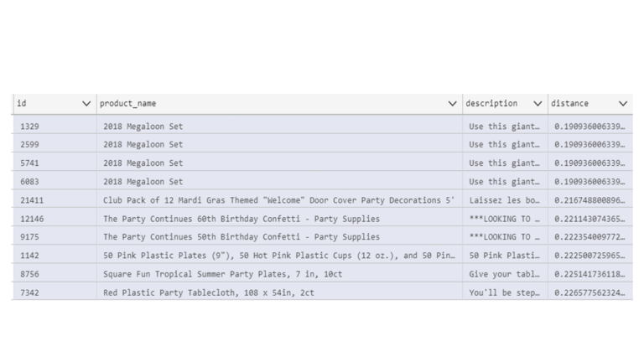The image size is (644, 362).
Task: Expand the distance column dropdown arrow
Action: (x=622, y=104)
